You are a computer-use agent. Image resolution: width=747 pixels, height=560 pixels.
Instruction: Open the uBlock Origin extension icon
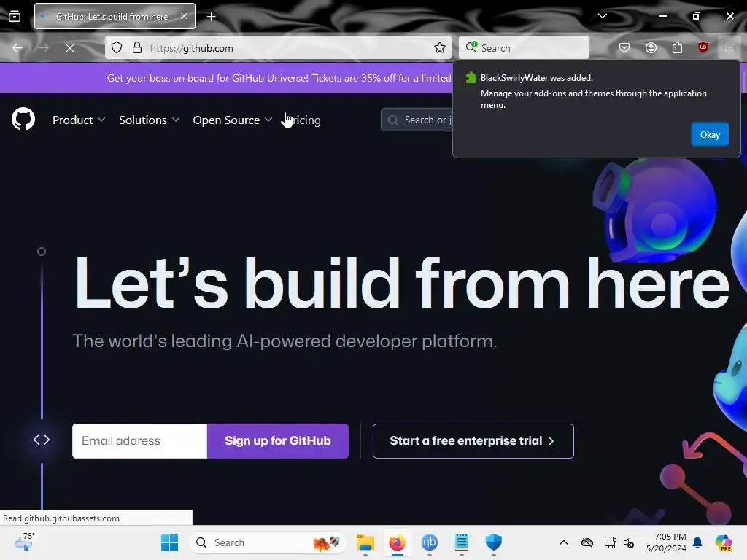[x=703, y=47]
